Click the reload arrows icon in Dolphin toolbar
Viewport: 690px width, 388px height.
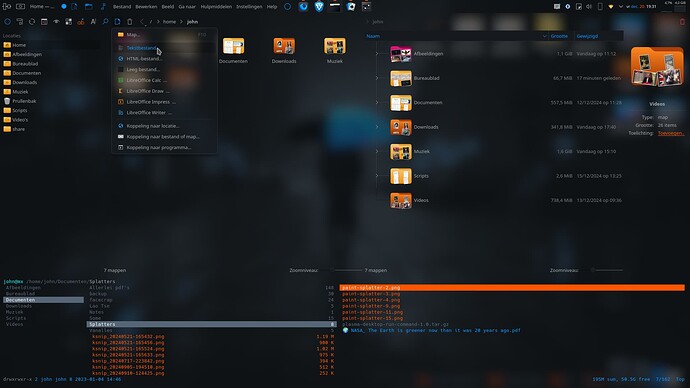click(32, 22)
